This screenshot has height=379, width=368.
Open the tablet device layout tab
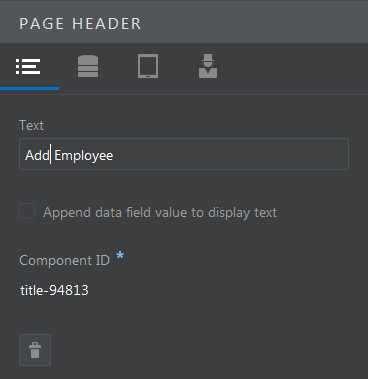tap(148, 66)
